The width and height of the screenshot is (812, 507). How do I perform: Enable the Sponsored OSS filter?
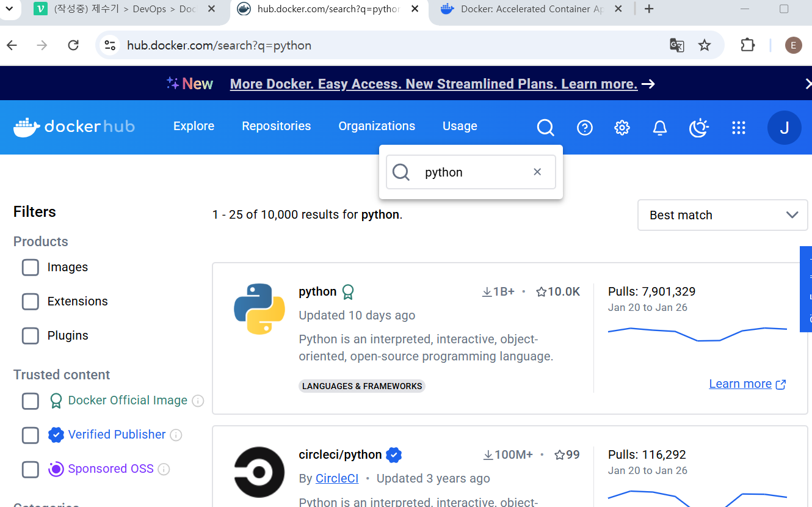tap(31, 469)
